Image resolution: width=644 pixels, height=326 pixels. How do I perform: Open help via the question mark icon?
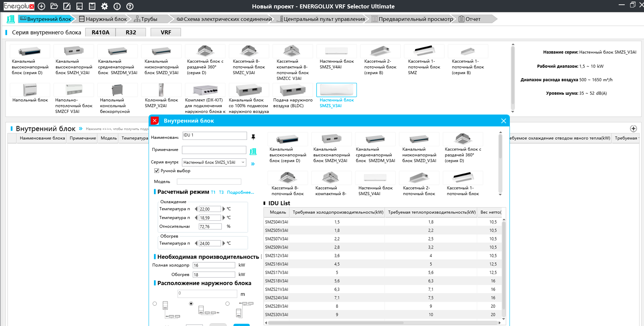coord(130,6)
